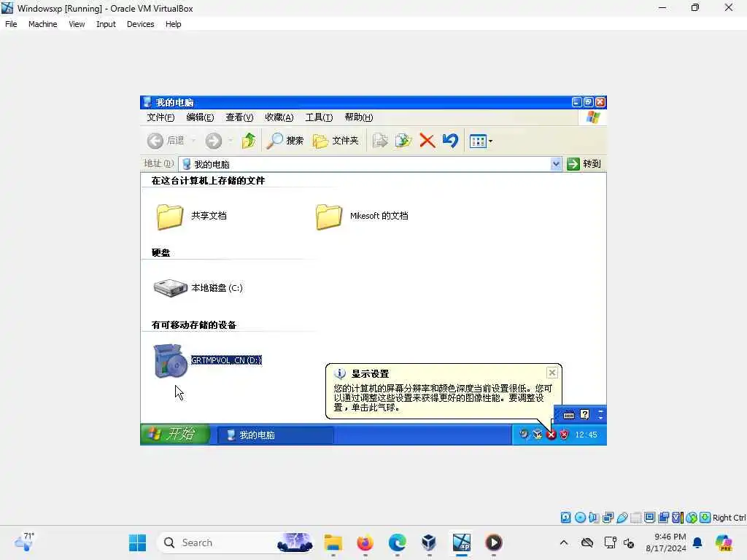
Task: Open the 收藏(A) menu
Action: click(279, 117)
